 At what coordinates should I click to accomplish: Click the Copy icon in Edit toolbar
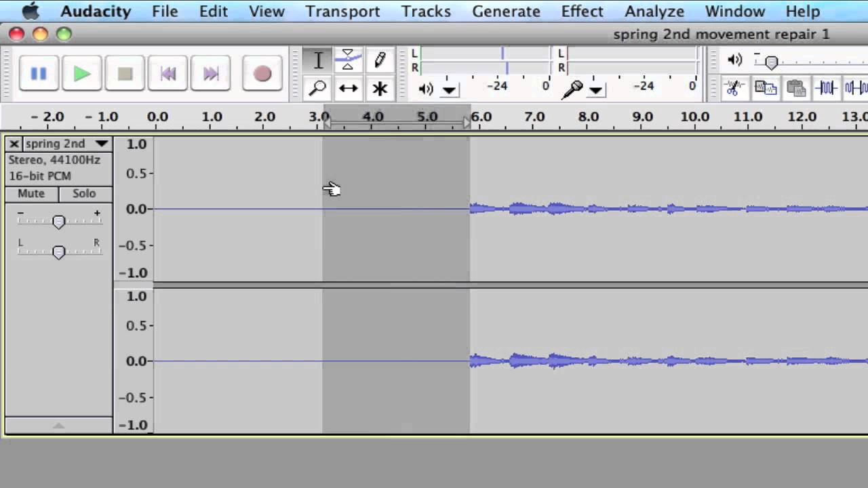(x=765, y=87)
